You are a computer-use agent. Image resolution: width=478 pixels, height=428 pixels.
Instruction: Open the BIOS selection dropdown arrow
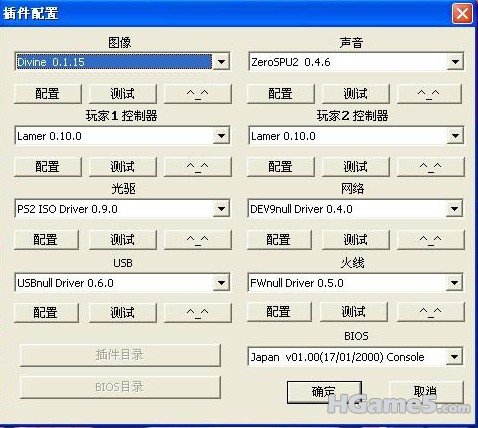point(454,357)
